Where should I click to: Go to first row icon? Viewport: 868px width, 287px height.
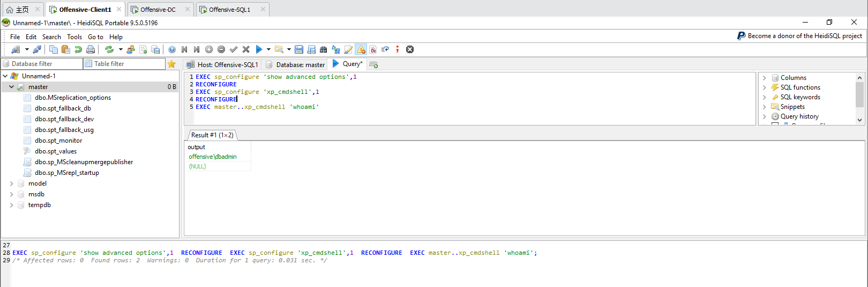tap(184, 49)
